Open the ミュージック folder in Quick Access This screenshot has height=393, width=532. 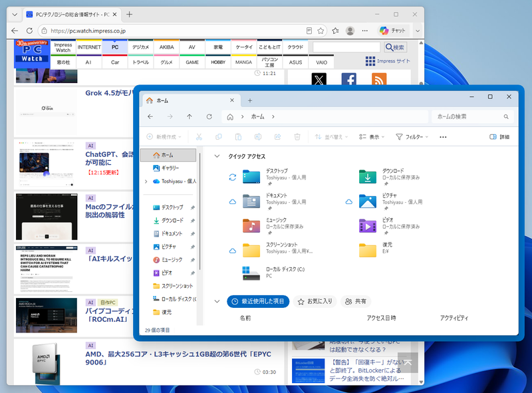[251, 226]
